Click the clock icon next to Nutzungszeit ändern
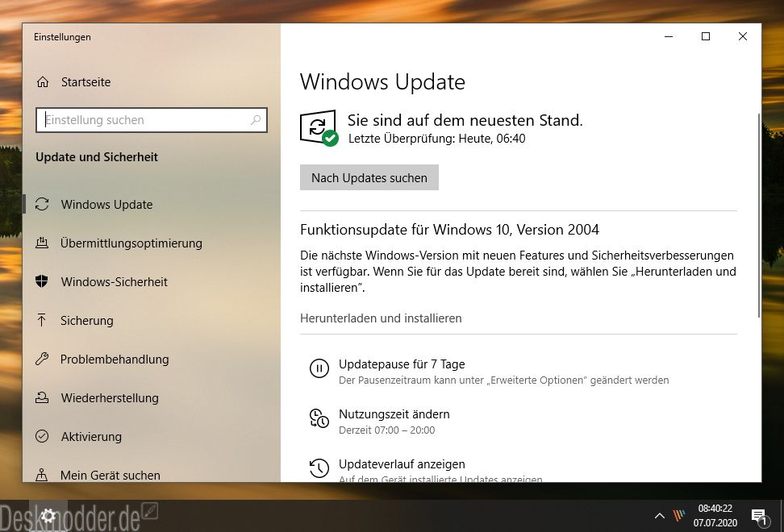This screenshot has width=784, height=532. pos(319,418)
